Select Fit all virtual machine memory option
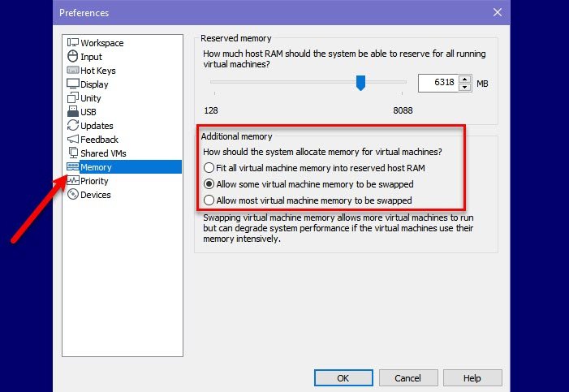This screenshot has width=569, height=392. 209,168
